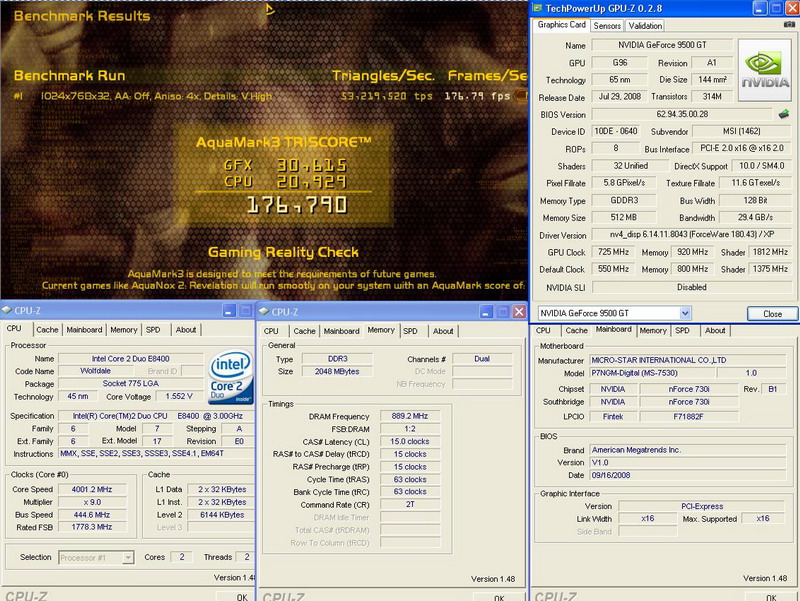The width and height of the screenshot is (800, 601).
Task: Click the Memory Size 2048 MBytes value
Action: (337, 371)
